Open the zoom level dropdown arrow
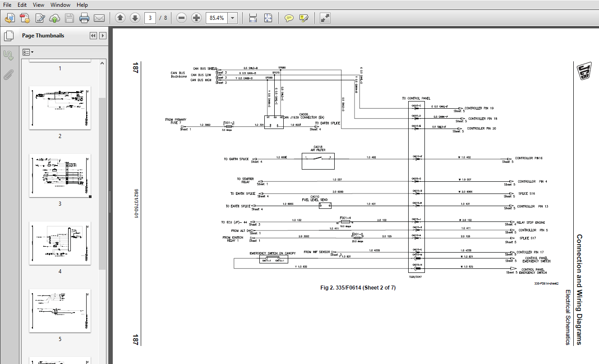Image resolution: width=599 pixels, height=364 pixels. (x=233, y=18)
